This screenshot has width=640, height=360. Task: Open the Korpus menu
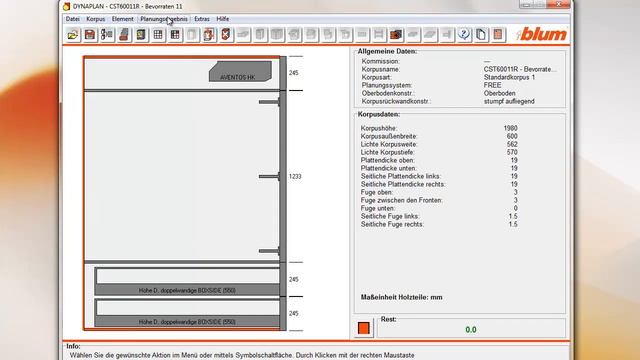click(x=96, y=19)
